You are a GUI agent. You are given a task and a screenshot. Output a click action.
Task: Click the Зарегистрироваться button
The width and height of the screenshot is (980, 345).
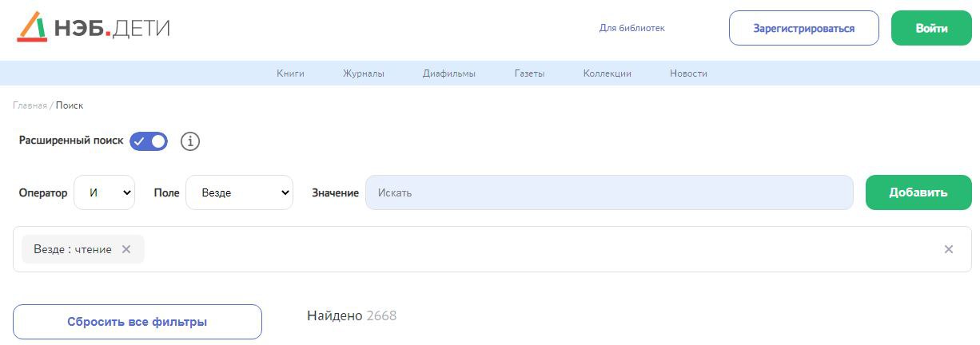coord(803,28)
